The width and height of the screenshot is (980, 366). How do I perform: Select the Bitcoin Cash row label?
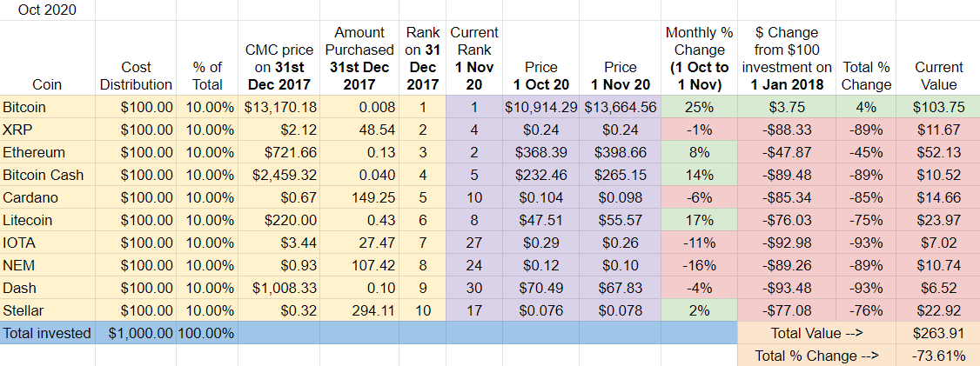click(x=44, y=175)
